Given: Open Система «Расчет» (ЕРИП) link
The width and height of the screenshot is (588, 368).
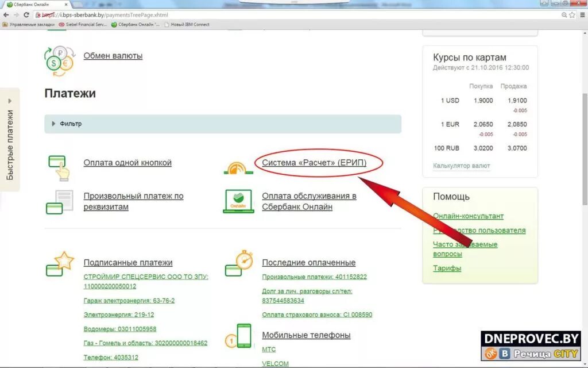Looking at the screenshot, I should pyautogui.click(x=314, y=163).
